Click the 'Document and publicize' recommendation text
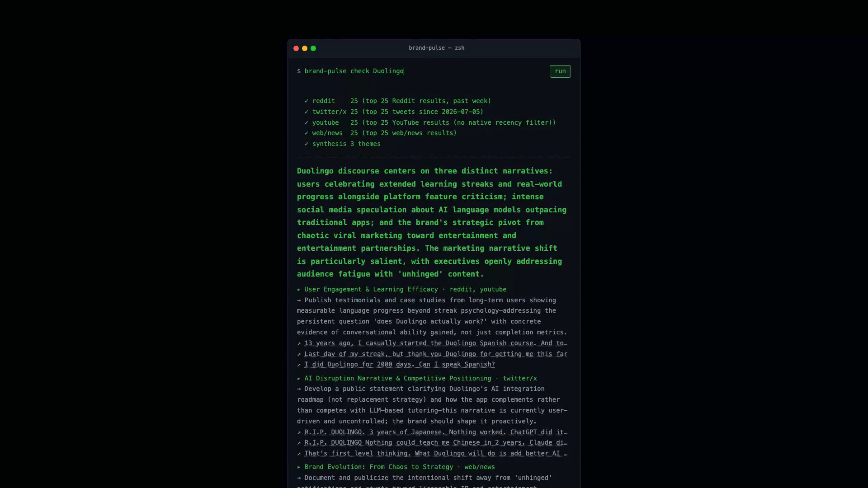The width and height of the screenshot is (868, 488). click(425, 482)
